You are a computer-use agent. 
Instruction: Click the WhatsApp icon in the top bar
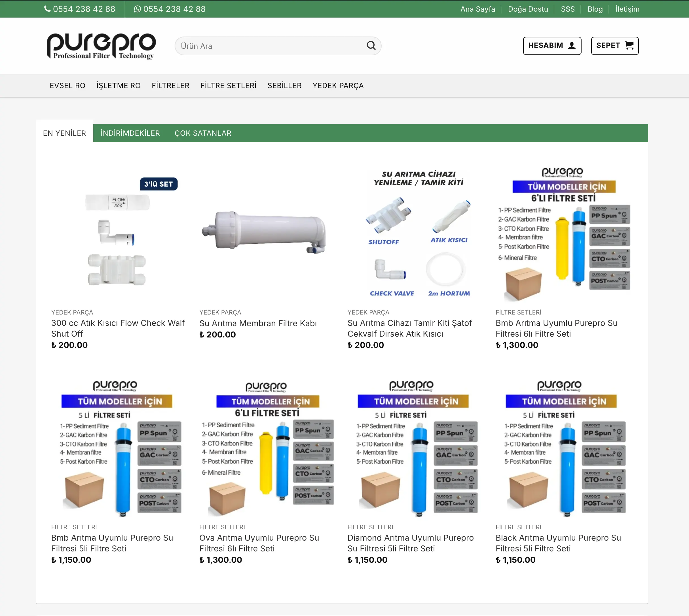pos(137,9)
